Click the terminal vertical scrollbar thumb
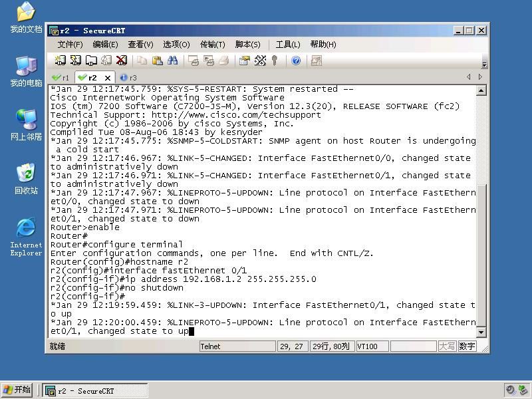The height and width of the screenshot is (399, 532). tap(481, 255)
